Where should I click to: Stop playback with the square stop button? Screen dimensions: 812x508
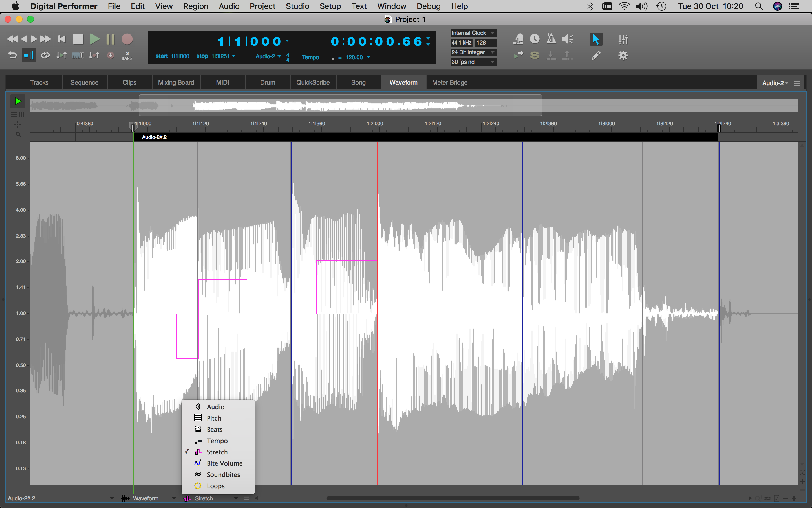78,39
